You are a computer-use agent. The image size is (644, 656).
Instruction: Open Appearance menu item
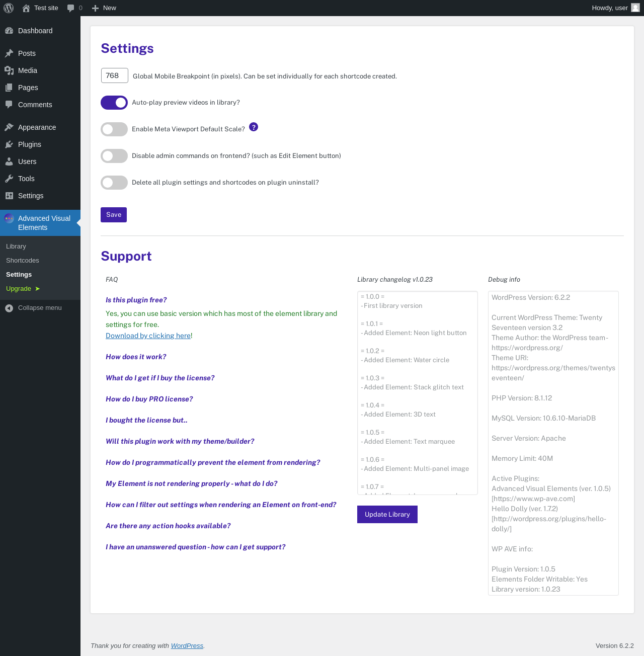pos(40,127)
